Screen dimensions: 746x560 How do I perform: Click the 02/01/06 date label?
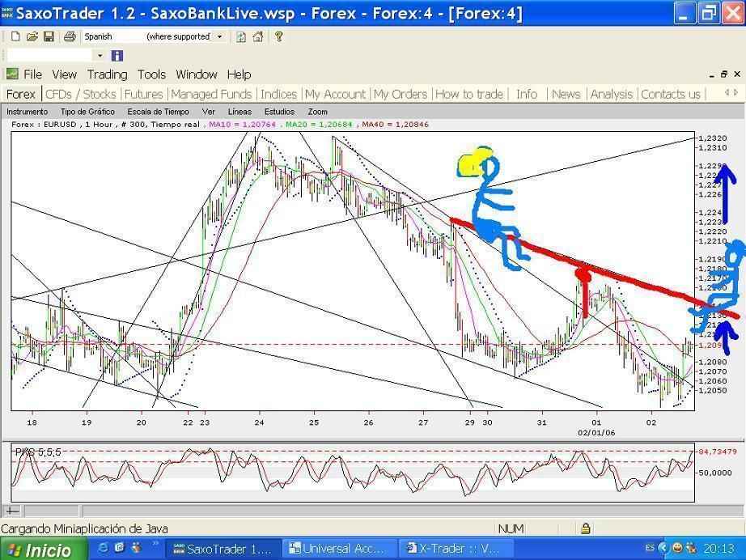point(596,433)
